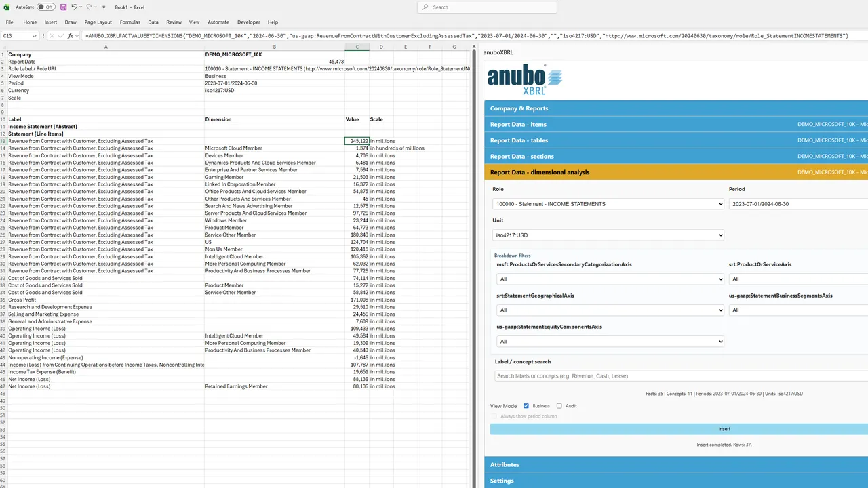The width and height of the screenshot is (868, 488).
Task: Click the Microsoft Cloud Member dimension cell
Action: coord(274,148)
